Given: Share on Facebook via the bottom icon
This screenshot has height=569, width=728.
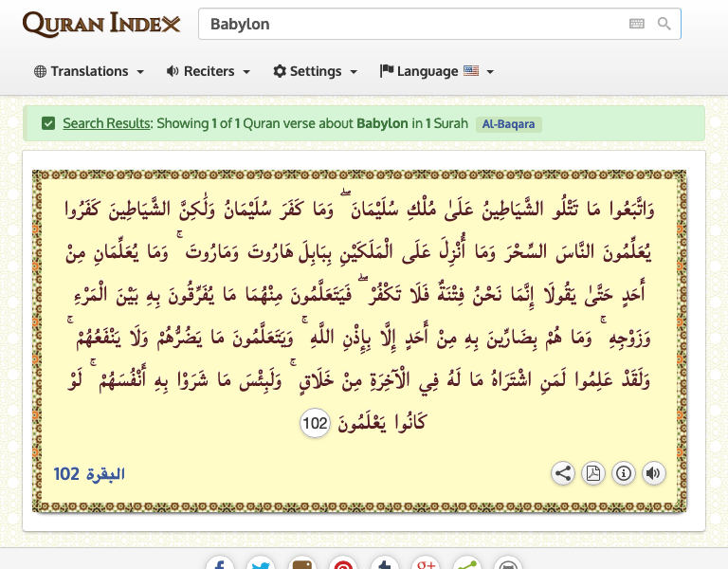Looking at the screenshot, I should 219,565.
